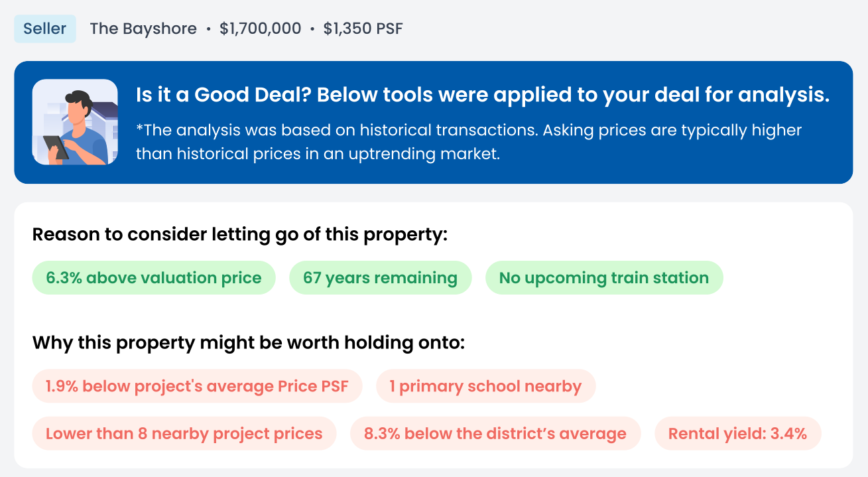Select the '67 years remaining' chip
The height and width of the screenshot is (477, 868).
point(380,278)
